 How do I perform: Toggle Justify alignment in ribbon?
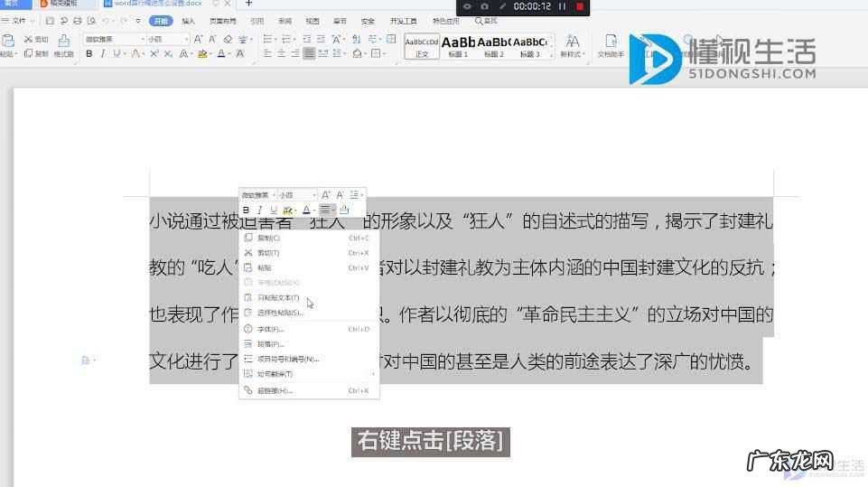point(309,53)
